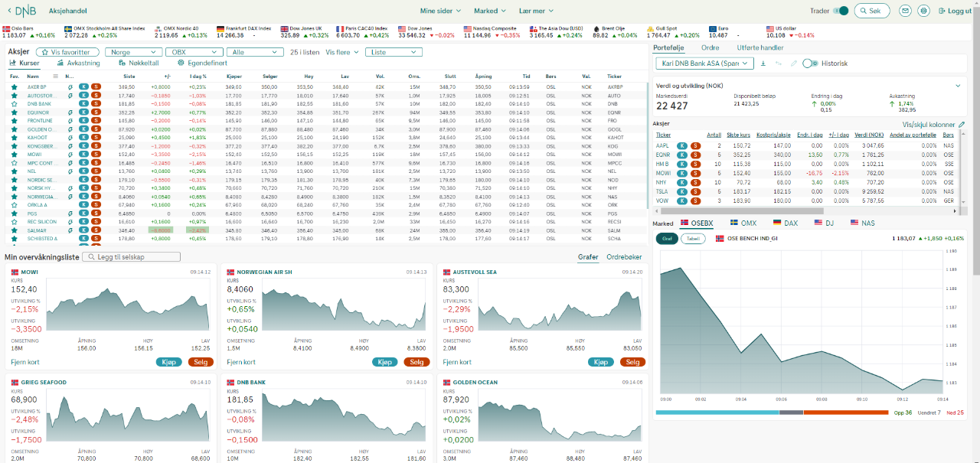The image size is (980, 463).
Task: Click the Vis/skjul kolonner link
Action: pos(929,125)
